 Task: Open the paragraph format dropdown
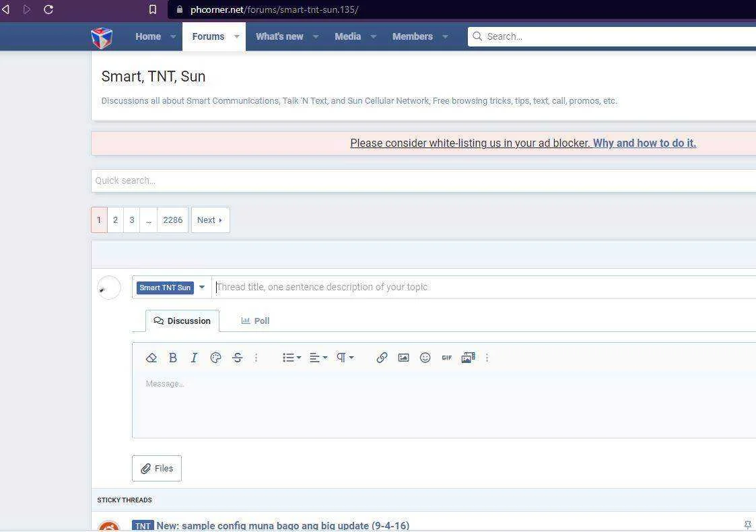[345, 358]
